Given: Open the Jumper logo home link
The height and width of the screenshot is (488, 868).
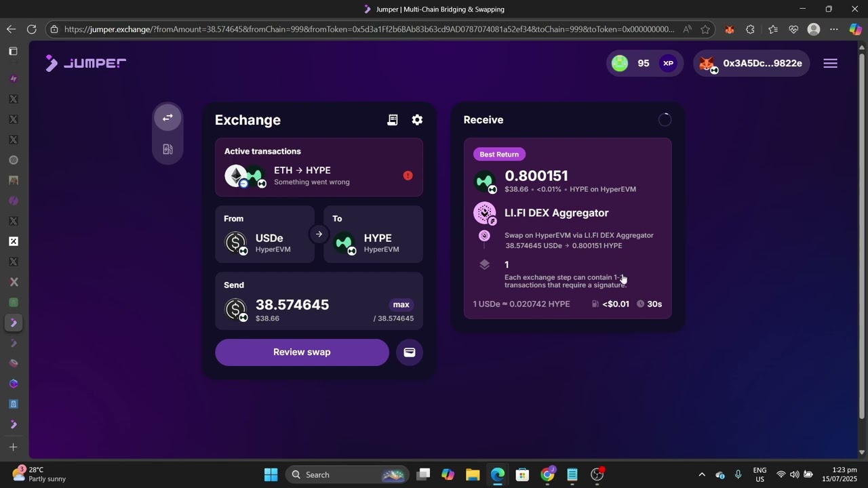Looking at the screenshot, I should click(x=85, y=63).
